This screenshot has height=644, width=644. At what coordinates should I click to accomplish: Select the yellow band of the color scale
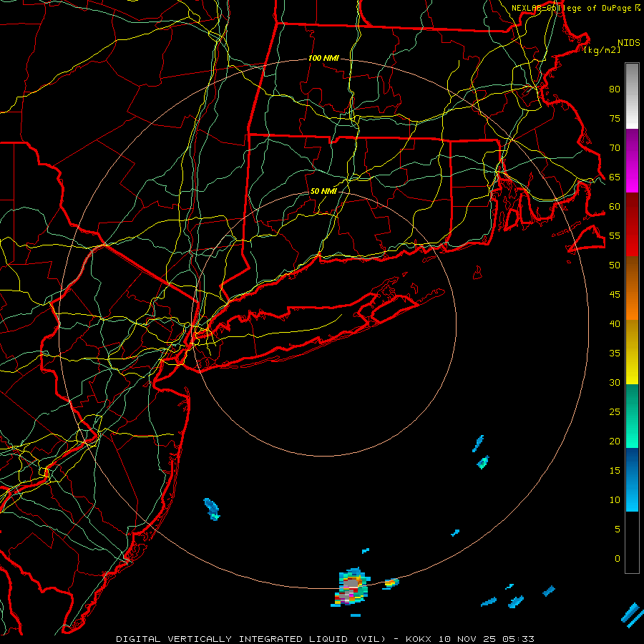pos(632,352)
